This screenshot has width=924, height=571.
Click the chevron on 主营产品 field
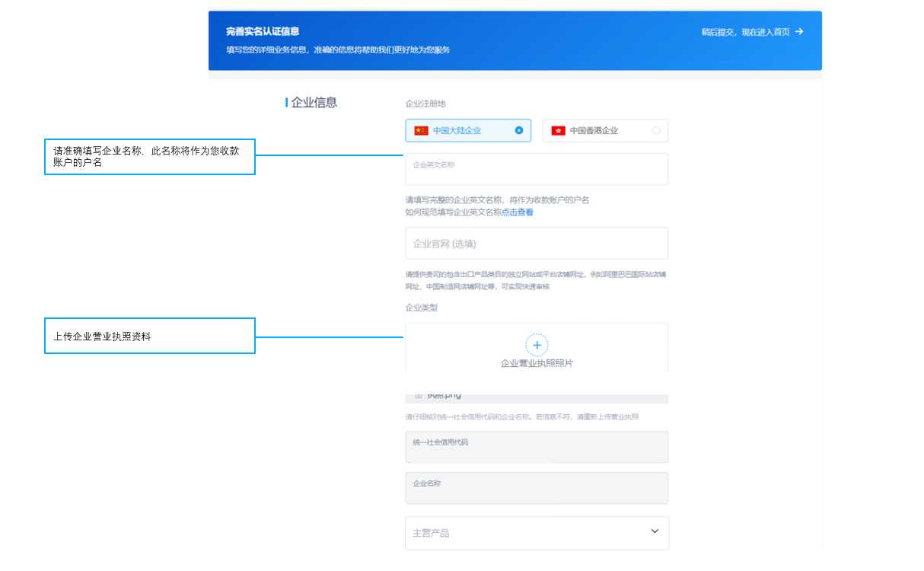[653, 532]
